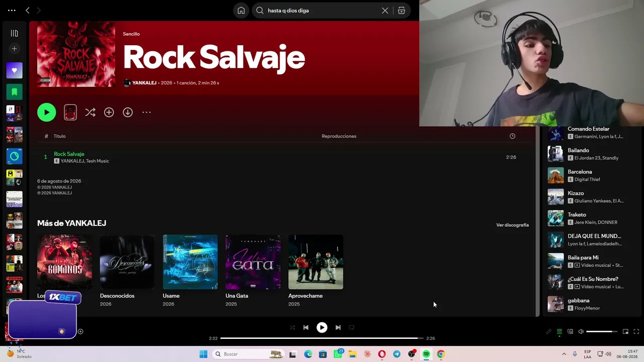Open the blue circle playlist in the sidebar

coord(14,156)
